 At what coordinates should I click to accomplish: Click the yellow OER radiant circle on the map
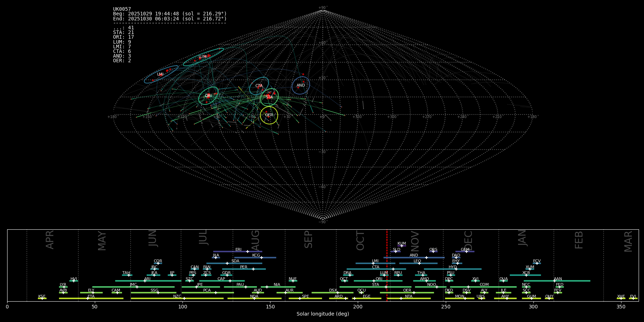pyautogui.click(x=269, y=115)
